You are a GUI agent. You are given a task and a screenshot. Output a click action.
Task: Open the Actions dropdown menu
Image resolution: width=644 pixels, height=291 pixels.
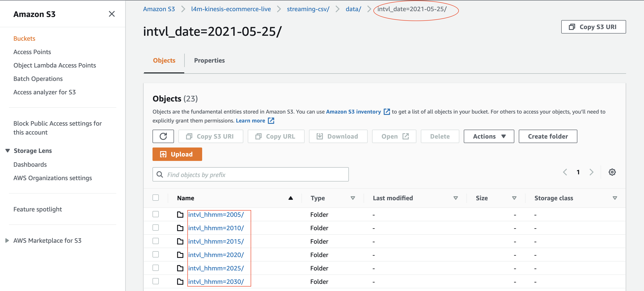[489, 136]
